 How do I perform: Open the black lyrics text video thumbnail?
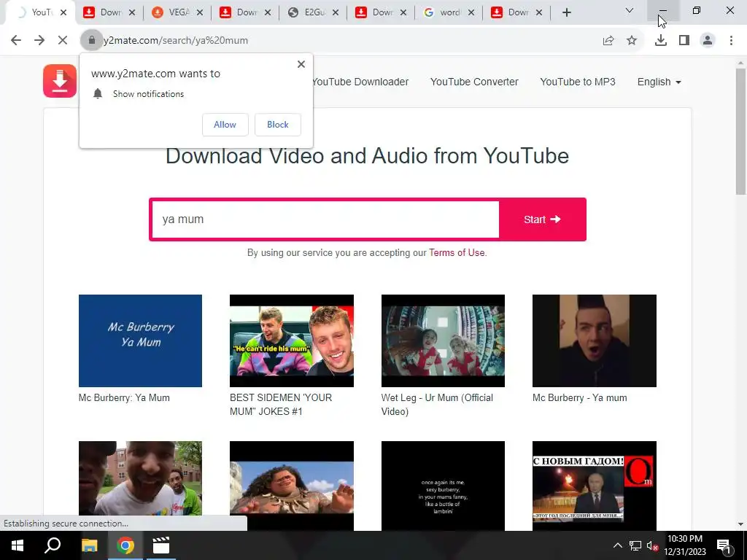tap(443, 486)
